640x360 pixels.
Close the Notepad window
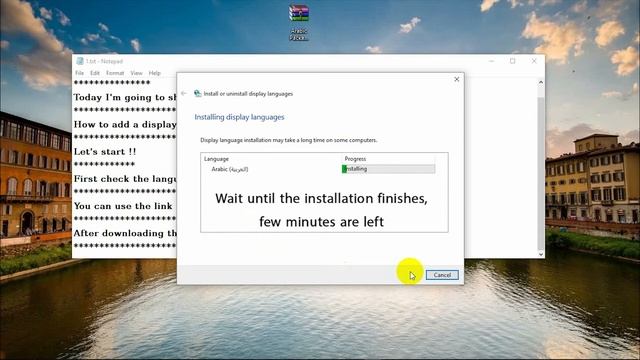point(534,61)
